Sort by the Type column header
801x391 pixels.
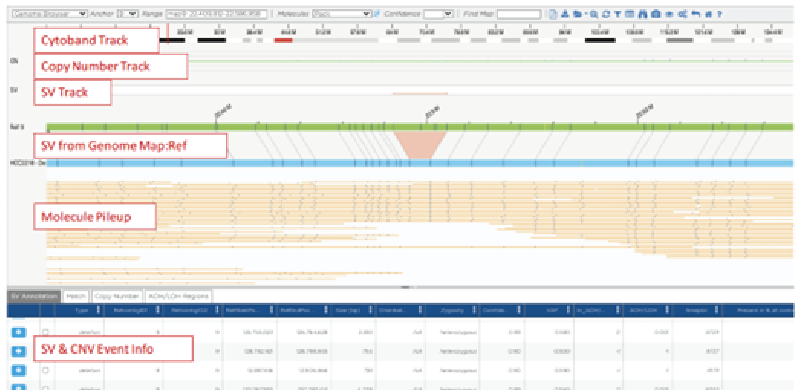(79, 310)
